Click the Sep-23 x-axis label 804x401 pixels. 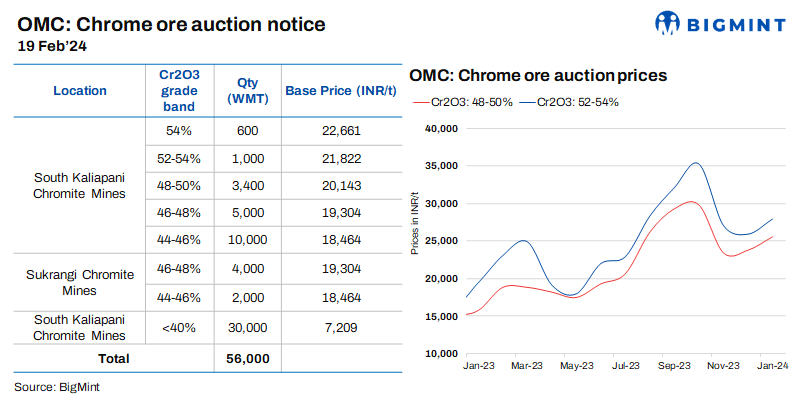click(675, 367)
